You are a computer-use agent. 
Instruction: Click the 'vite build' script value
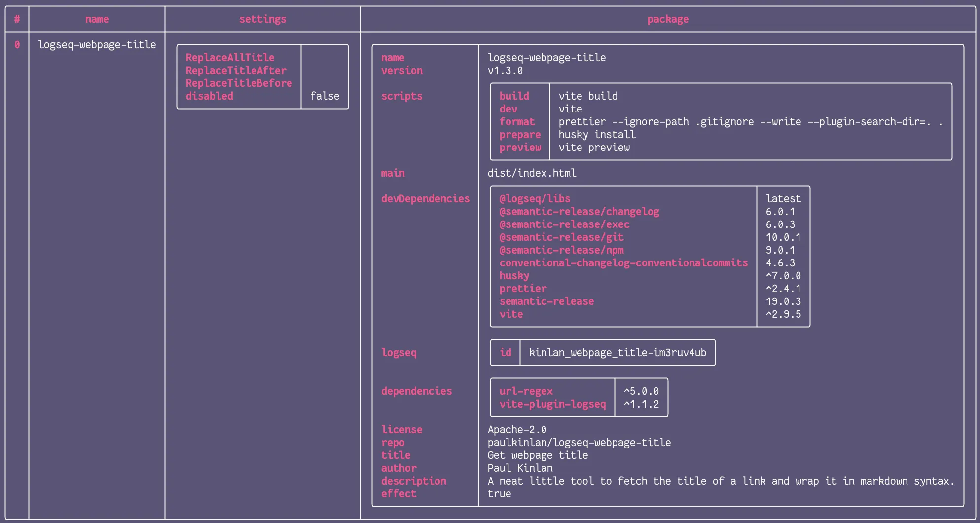(x=588, y=96)
